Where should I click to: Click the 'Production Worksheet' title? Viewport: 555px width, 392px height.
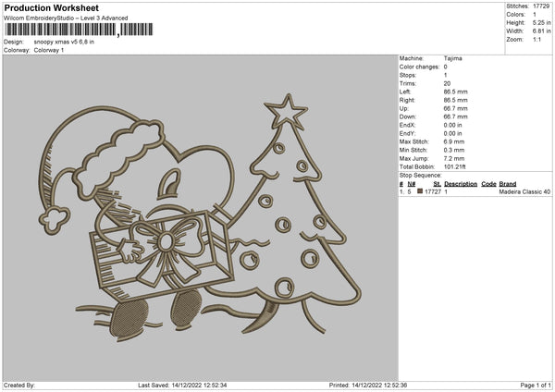[x=51, y=7]
